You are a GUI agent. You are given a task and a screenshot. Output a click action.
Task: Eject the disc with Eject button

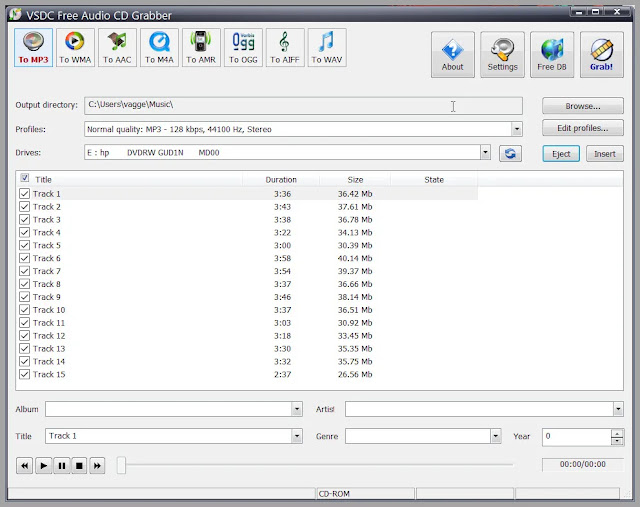561,154
